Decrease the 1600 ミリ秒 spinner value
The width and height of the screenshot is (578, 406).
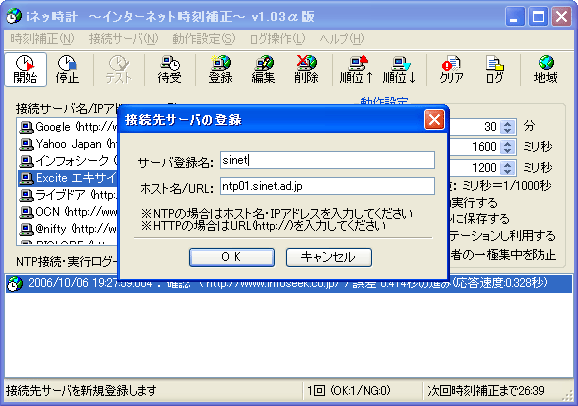pyautogui.click(x=508, y=151)
